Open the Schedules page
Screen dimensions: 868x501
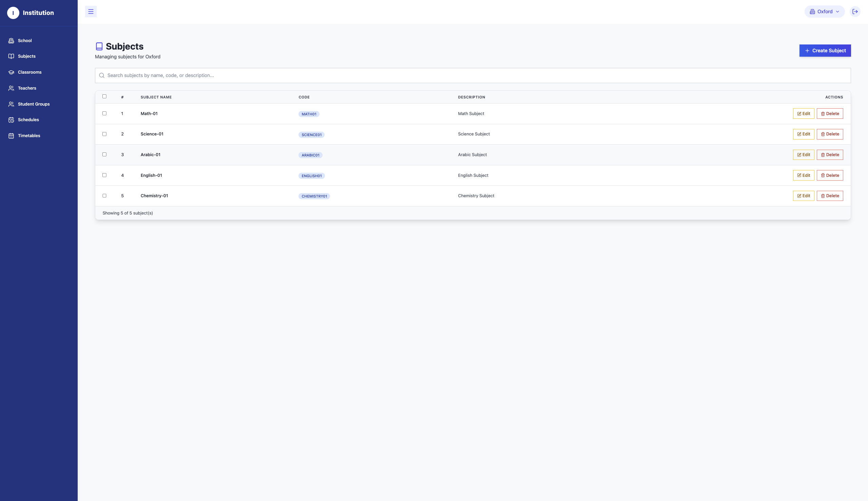coord(28,119)
